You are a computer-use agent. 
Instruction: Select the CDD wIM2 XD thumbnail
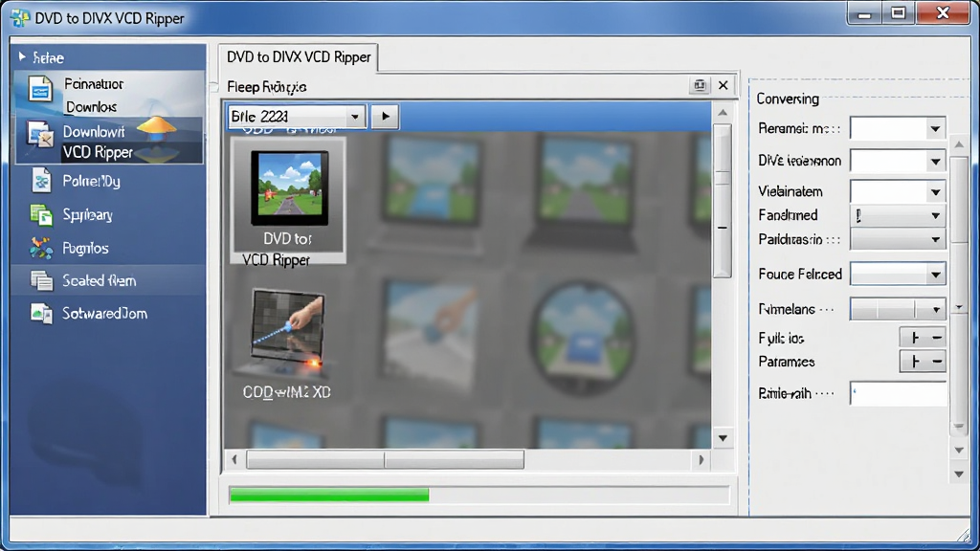click(287, 343)
